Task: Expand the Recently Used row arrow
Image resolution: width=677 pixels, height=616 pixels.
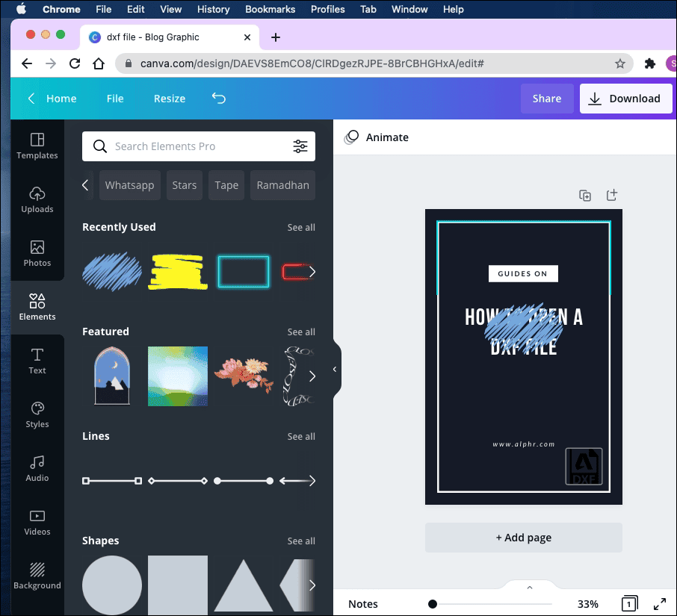Action: (x=313, y=272)
